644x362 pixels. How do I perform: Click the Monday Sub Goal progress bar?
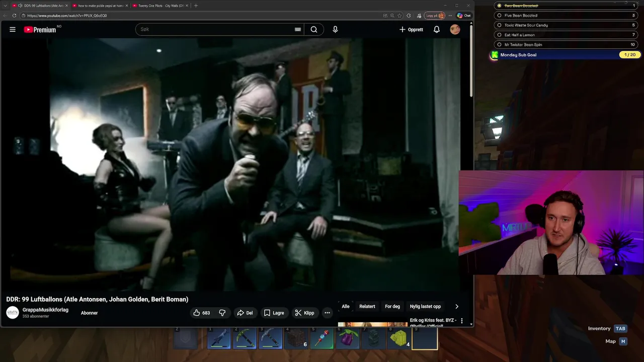565,55
